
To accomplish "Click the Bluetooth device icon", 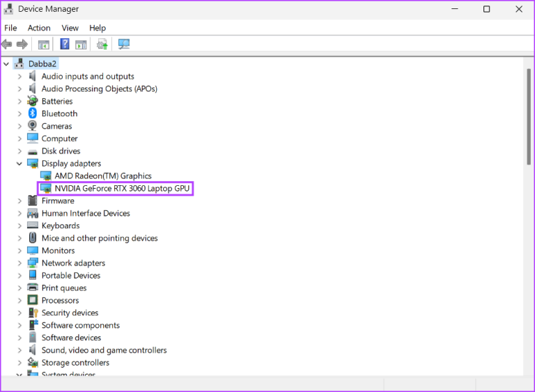I will coord(33,113).
